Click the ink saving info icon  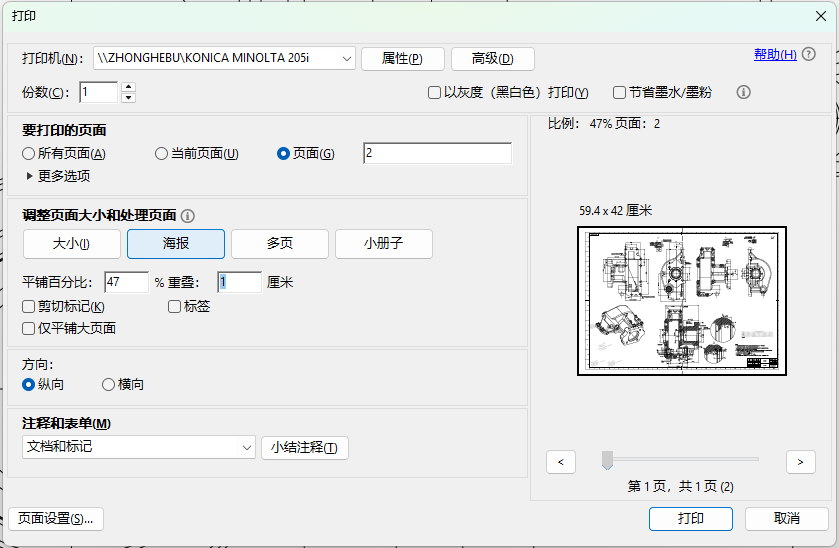[743, 92]
